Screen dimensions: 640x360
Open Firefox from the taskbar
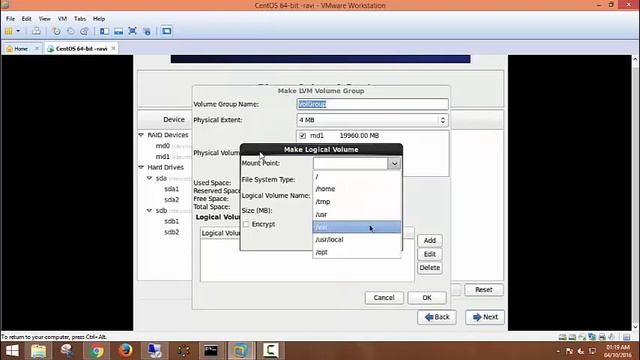(x=126, y=351)
